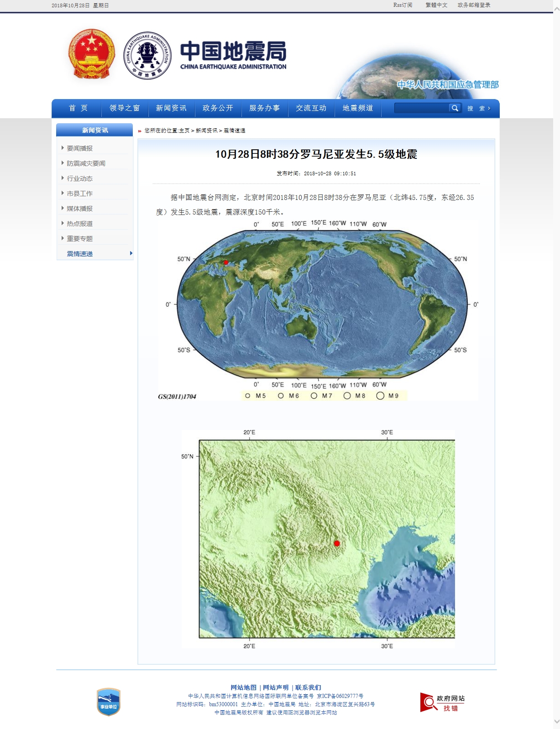Click the date text 2018年10月28日 星期日
560x729 pixels.
80,5
